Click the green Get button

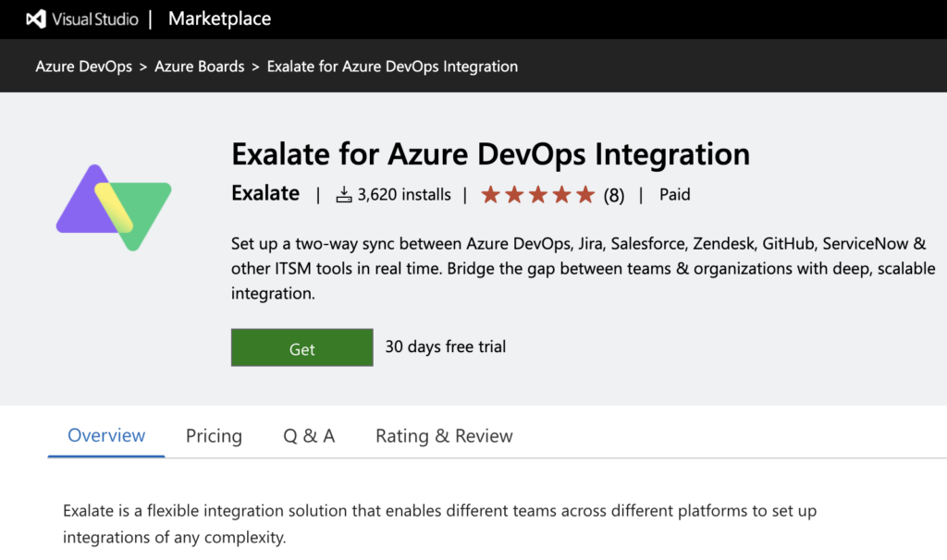(302, 347)
